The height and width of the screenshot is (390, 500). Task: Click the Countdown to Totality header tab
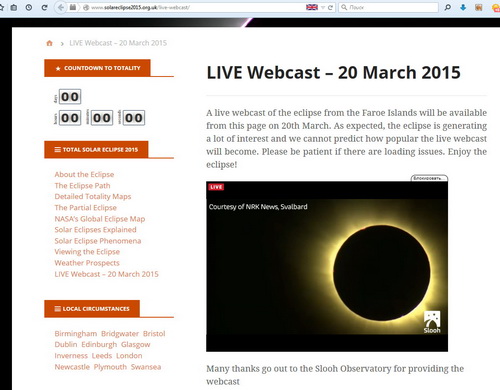click(x=97, y=68)
